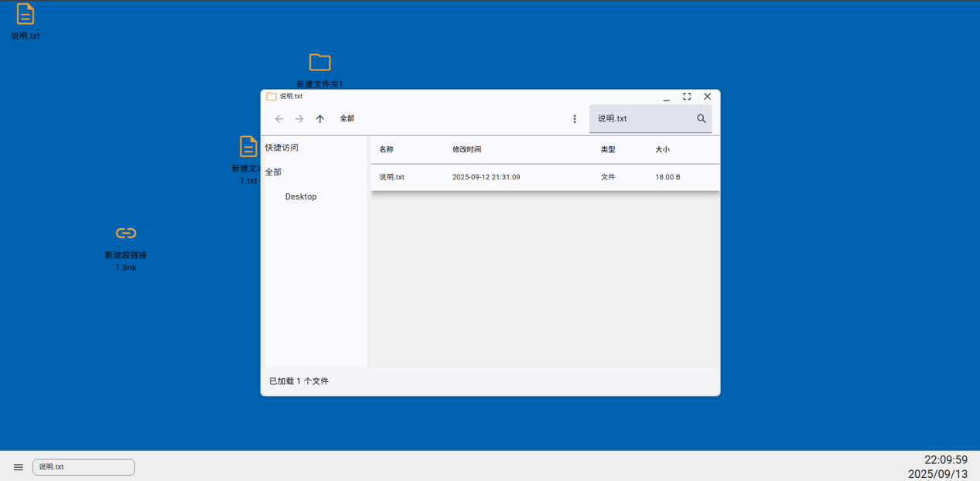
Task: Select the 新建超链接1.link hyperlink icon
Action: [x=125, y=233]
